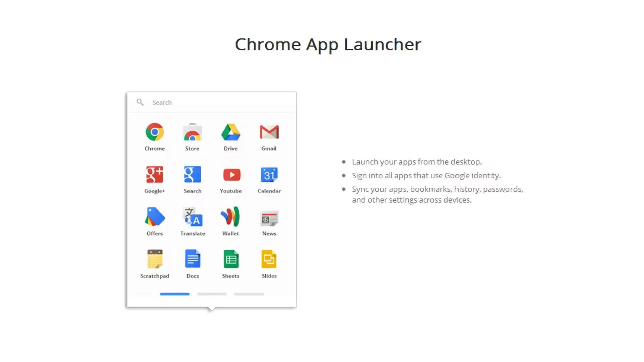
Task: Select the first page indicator dot
Action: click(174, 294)
